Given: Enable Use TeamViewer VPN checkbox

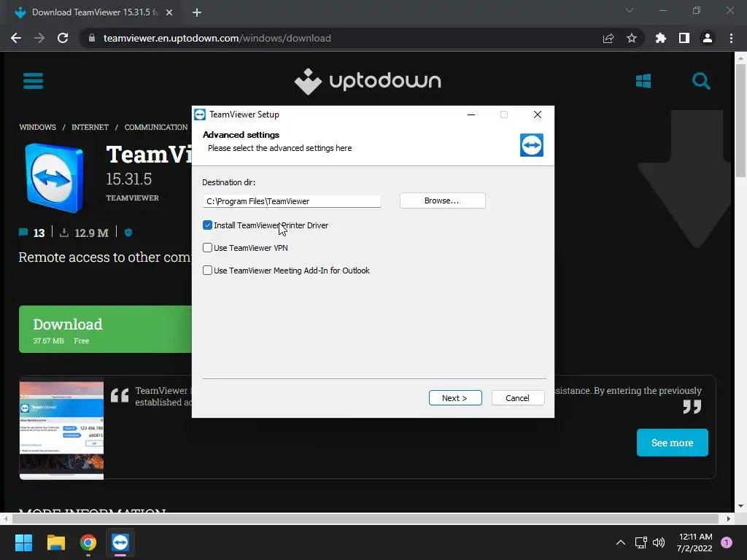Looking at the screenshot, I should pyautogui.click(x=207, y=248).
